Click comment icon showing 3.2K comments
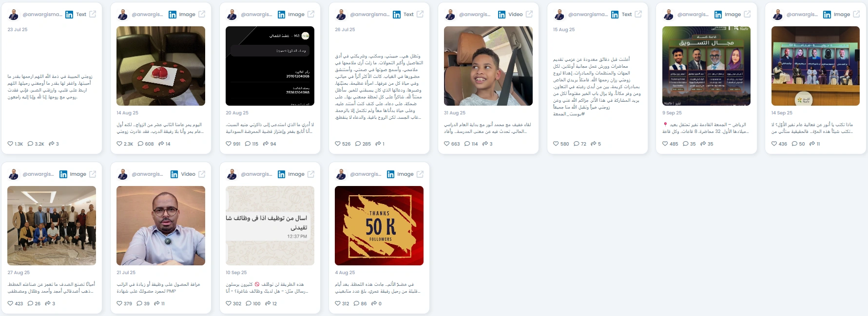The width and height of the screenshot is (868, 316). [x=30, y=144]
